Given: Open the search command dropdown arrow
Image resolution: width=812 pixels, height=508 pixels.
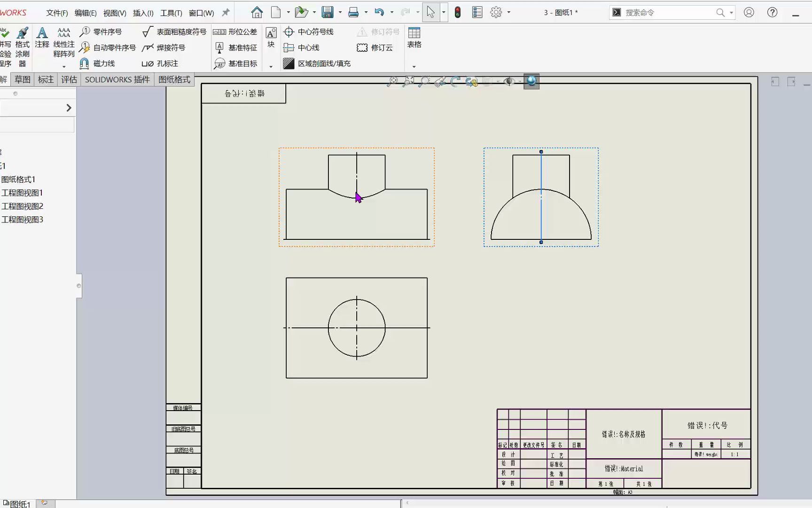Looking at the screenshot, I should pyautogui.click(x=731, y=13).
